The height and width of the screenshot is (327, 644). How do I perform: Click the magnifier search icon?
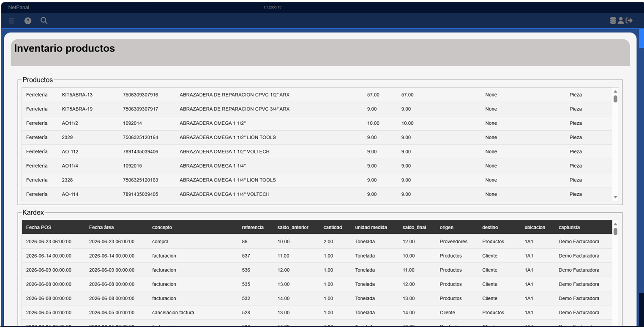tap(44, 20)
